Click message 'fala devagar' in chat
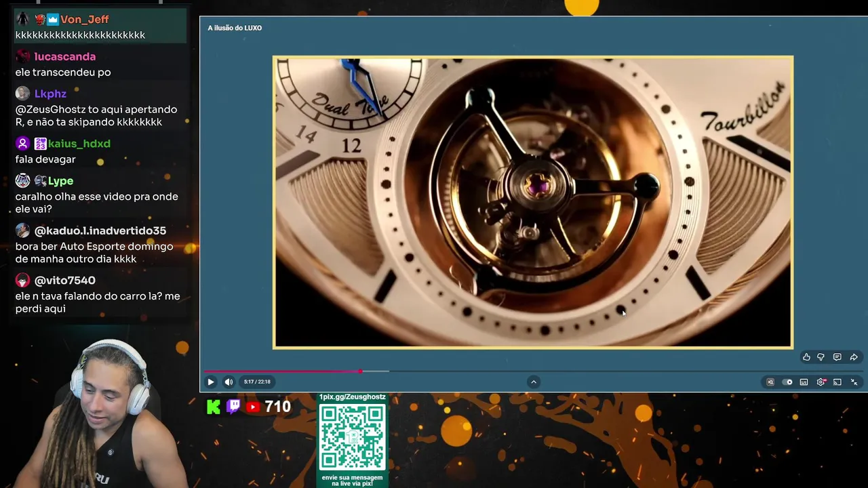Screen dimensions: 868x488 (45, 159)
